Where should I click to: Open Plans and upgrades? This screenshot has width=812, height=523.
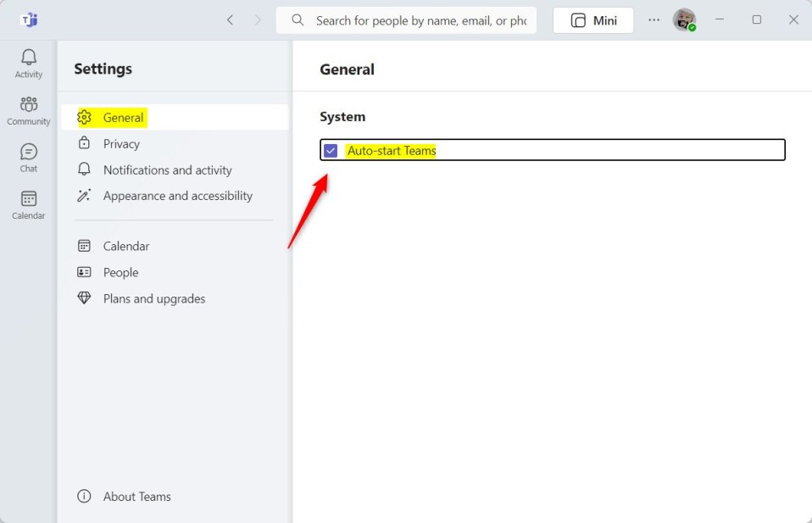tap(175, 298)
